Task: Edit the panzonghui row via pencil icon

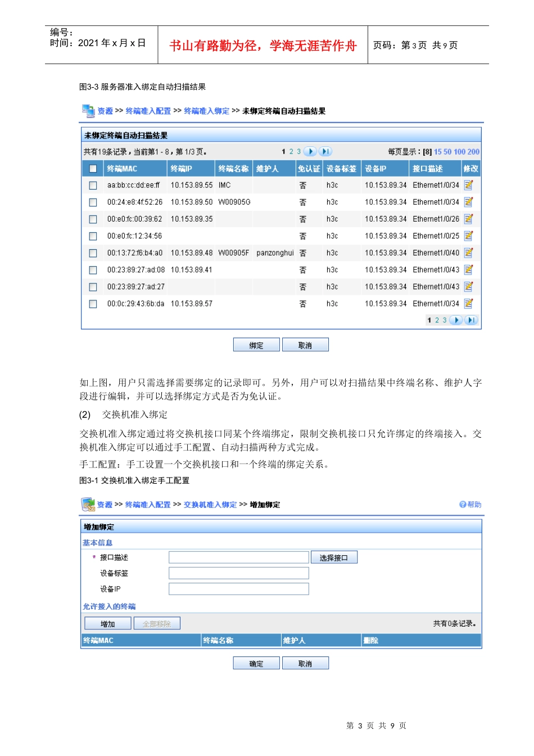Action: pos(468,253)
